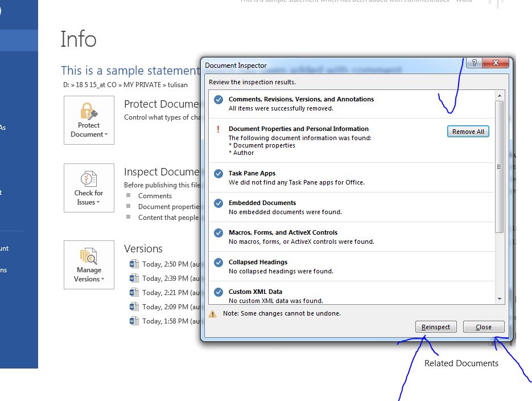
Task: Click the 'Task Pane Apps' heading
Action: [x=252, y=173]
